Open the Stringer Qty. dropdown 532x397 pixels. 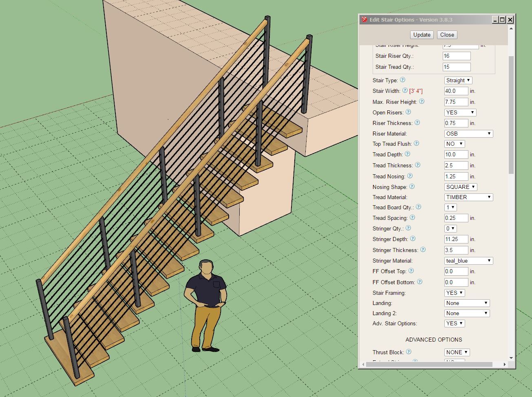[450, 228]
